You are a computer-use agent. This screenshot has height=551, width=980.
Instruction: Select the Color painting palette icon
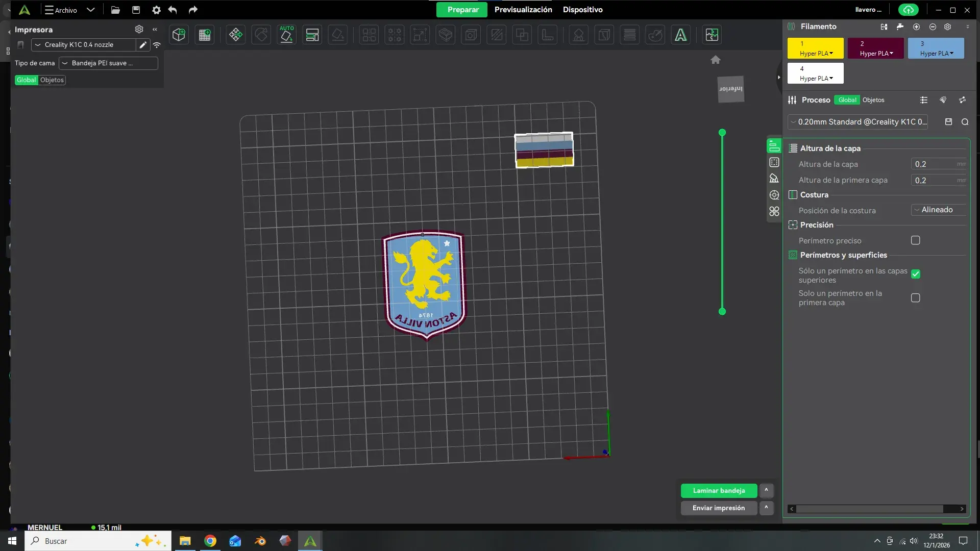coord(655,35)
